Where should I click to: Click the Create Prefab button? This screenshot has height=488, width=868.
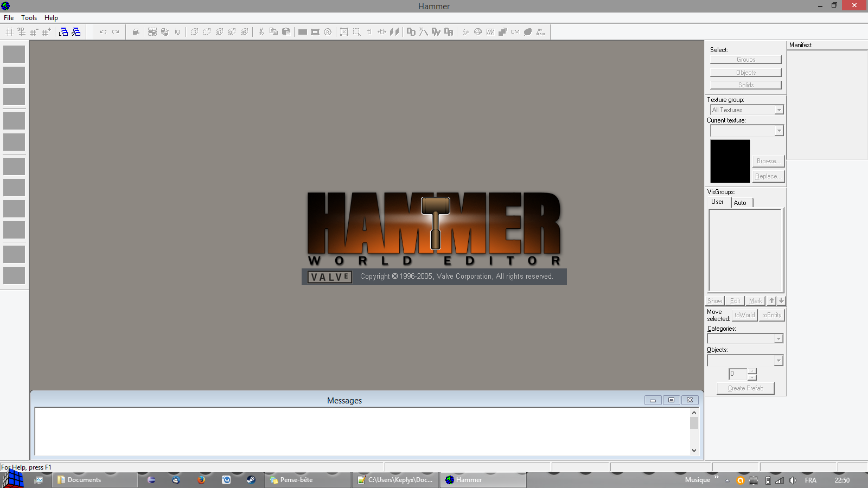point(746,388)
